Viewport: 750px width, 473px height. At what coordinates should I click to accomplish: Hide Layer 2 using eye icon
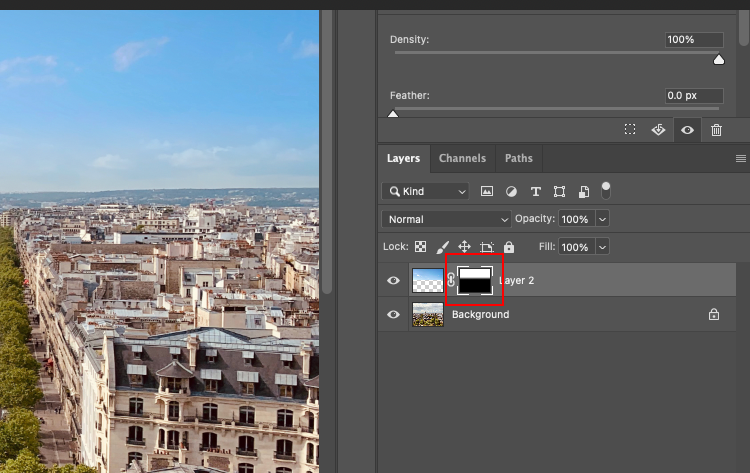[x=393, y=281]
